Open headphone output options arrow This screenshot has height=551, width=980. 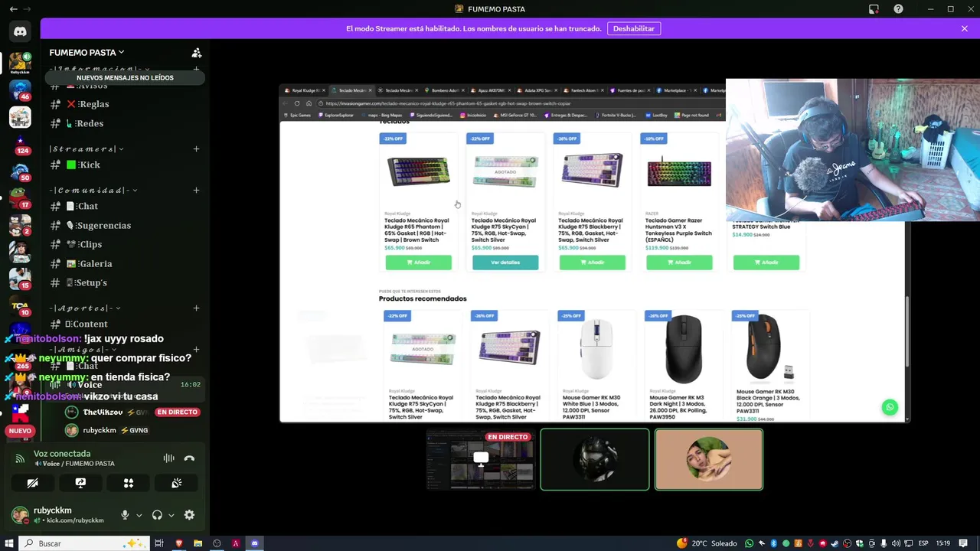point(171,515)
